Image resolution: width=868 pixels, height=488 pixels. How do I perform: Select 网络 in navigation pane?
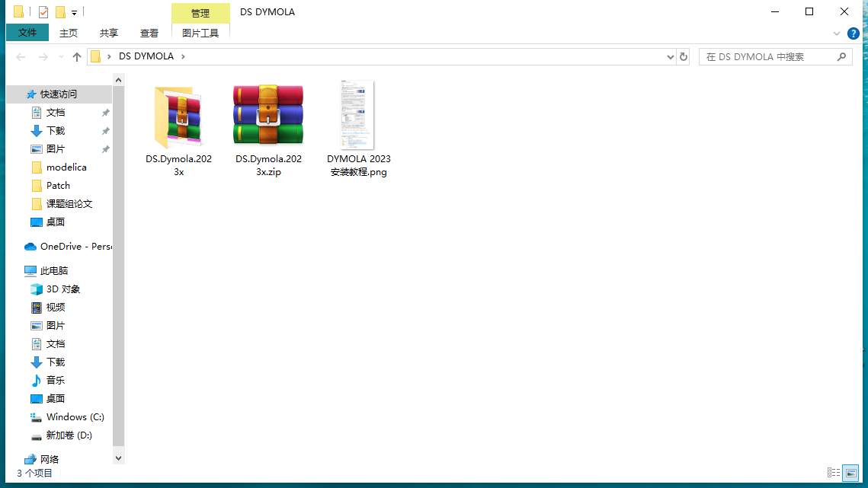50,459
